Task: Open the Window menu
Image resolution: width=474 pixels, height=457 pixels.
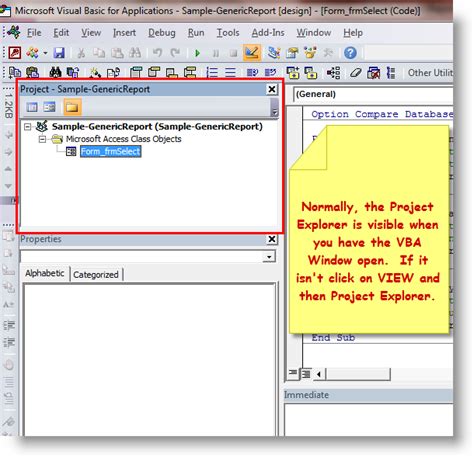Action: 314,33
